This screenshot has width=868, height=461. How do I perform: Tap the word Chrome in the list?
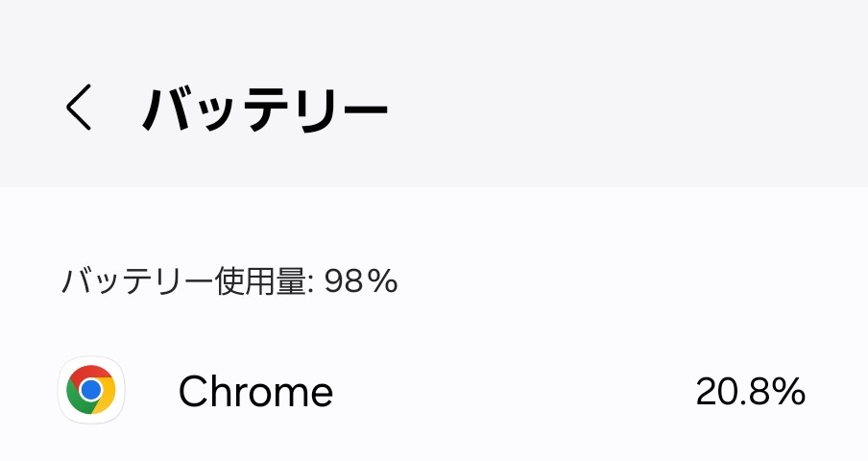click(255, 391)
